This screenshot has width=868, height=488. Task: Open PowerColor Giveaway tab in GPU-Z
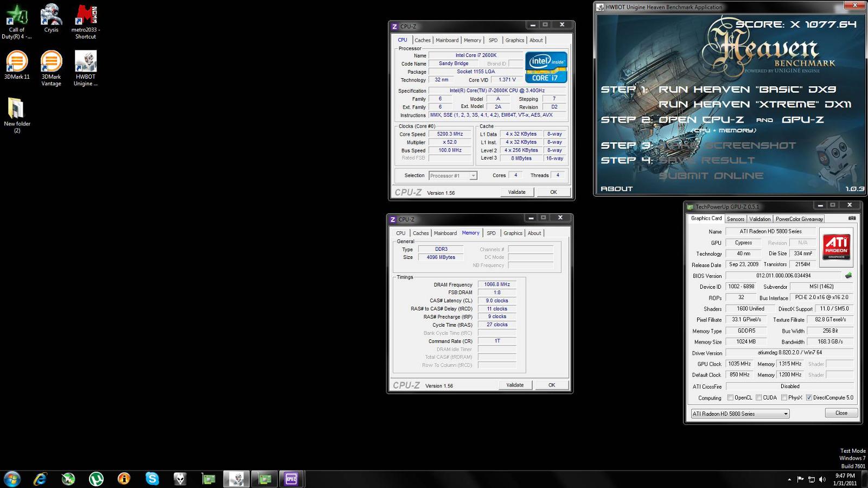pos(799,219)
